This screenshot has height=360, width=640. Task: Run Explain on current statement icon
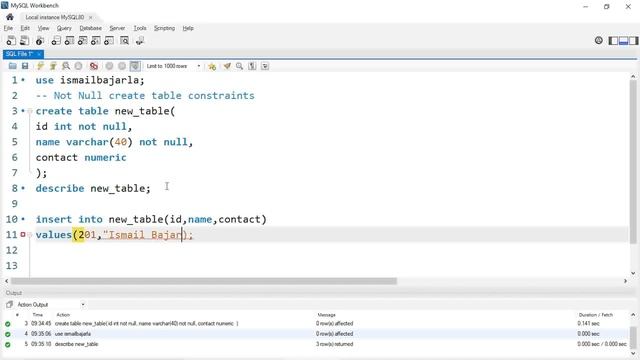point(66,66)
